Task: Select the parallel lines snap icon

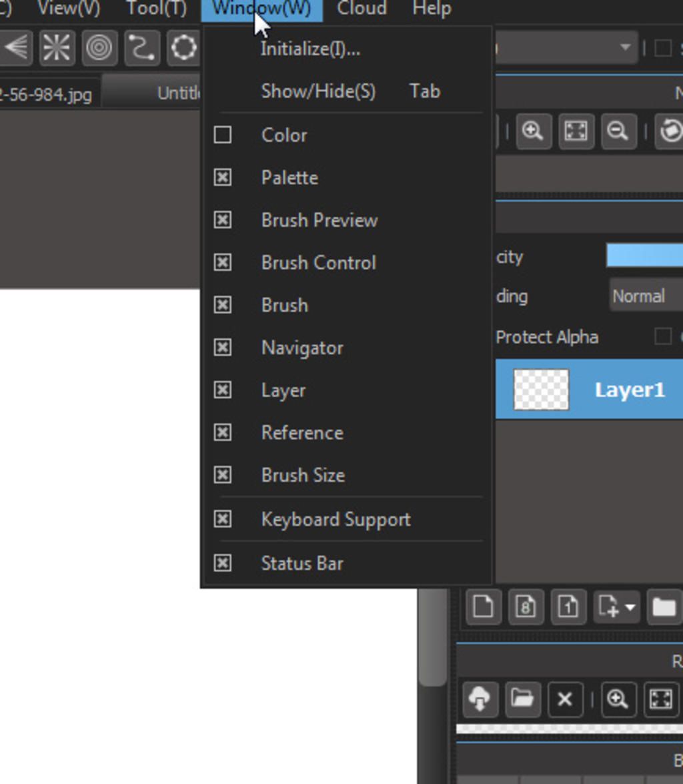Action: (x=16, y=47)
